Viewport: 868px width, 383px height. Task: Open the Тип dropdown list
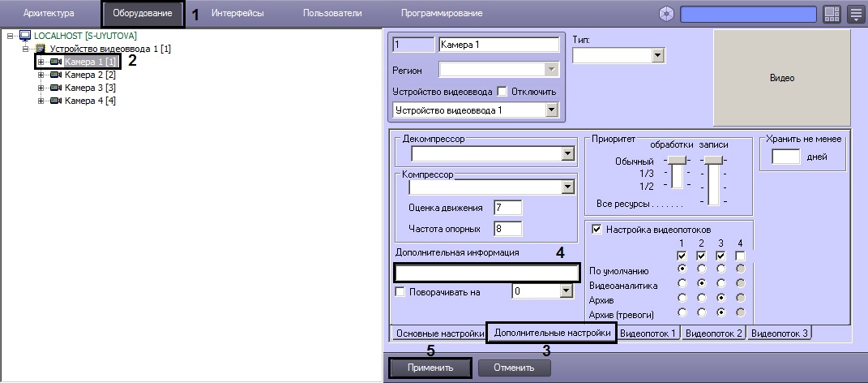(658, 55)
